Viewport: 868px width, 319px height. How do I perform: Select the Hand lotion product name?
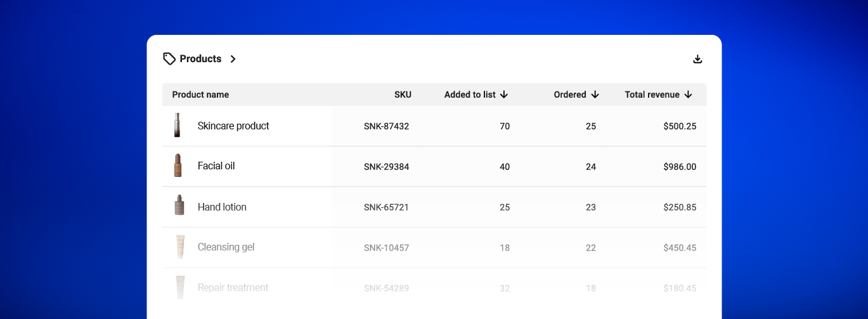222,207
